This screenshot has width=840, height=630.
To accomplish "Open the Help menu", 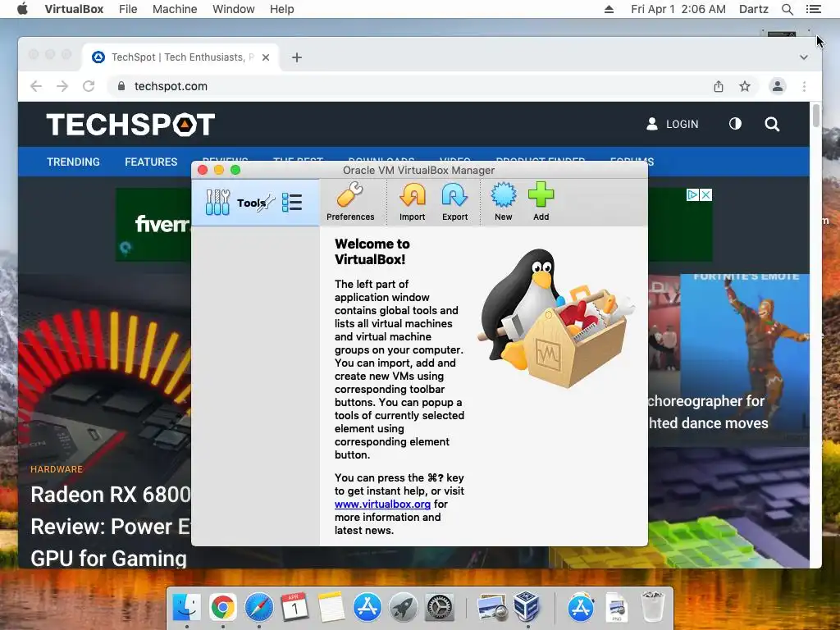I will coord(282,9).
